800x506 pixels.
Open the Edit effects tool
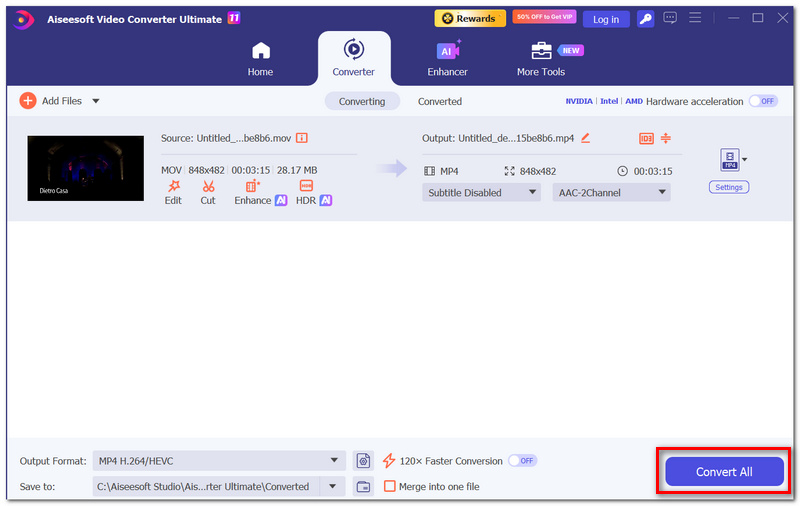[173, 193]
